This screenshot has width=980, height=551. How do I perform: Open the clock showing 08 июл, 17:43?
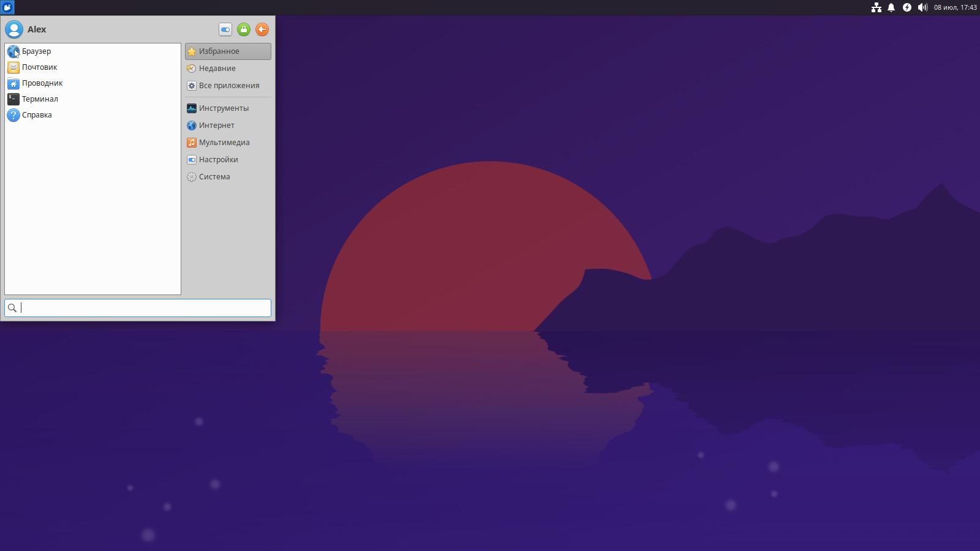pos(955,7)
